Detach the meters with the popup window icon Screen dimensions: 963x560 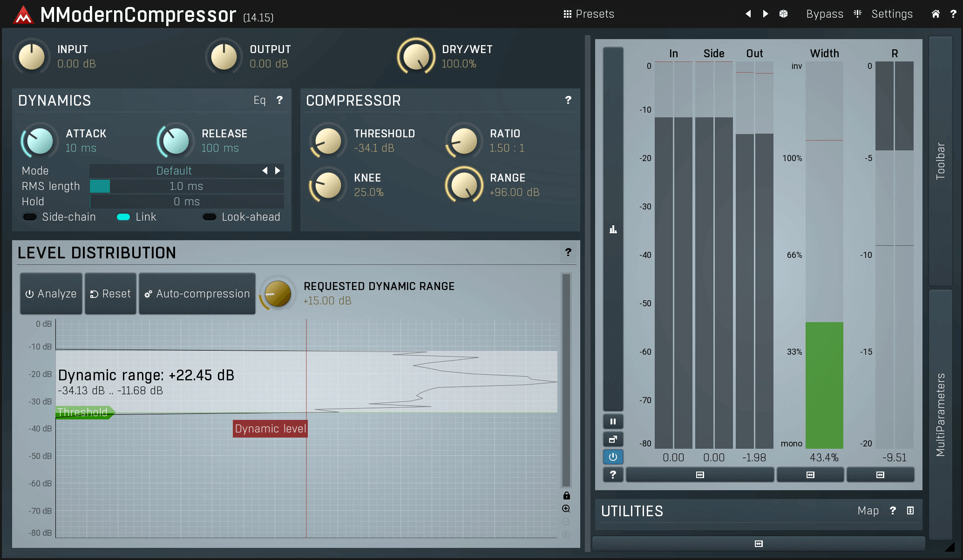click(613, 439)
